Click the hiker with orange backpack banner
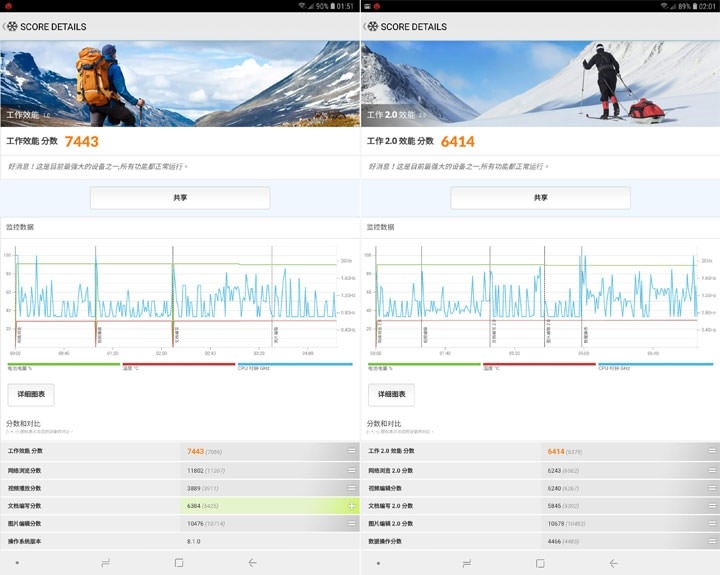The image size is (720, 575). tap(180, 84)
